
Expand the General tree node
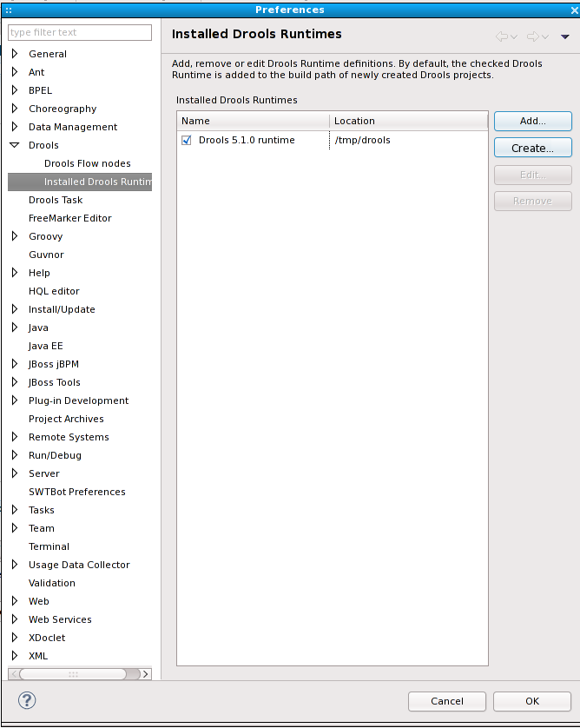tap(15, 53)
